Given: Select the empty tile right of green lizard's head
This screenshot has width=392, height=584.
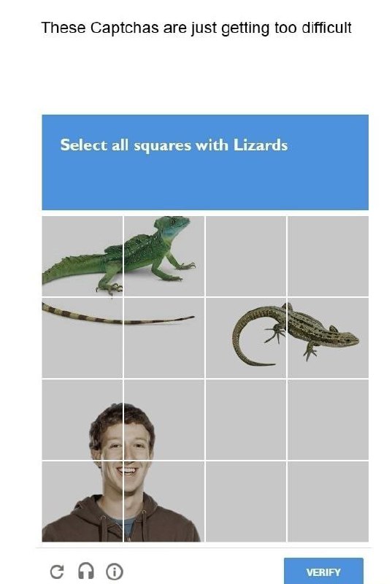Looking at the screenshot, I should click(x=246, y=256).
